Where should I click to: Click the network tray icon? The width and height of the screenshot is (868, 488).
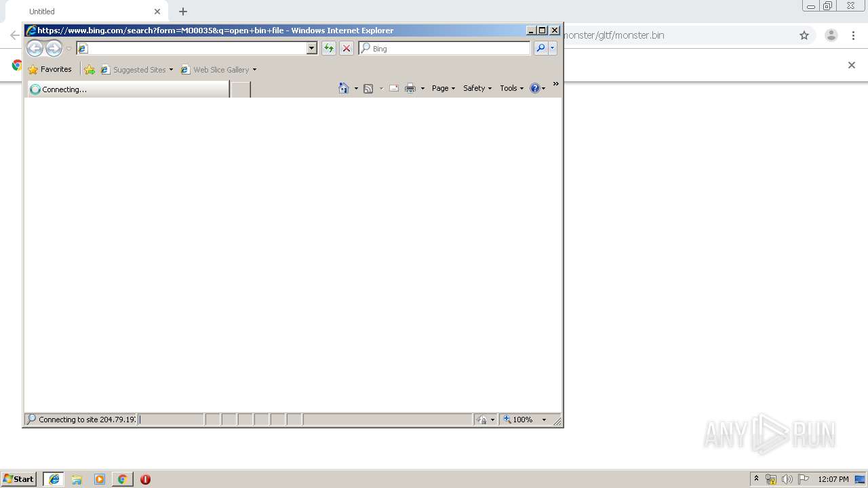[771, 479]
